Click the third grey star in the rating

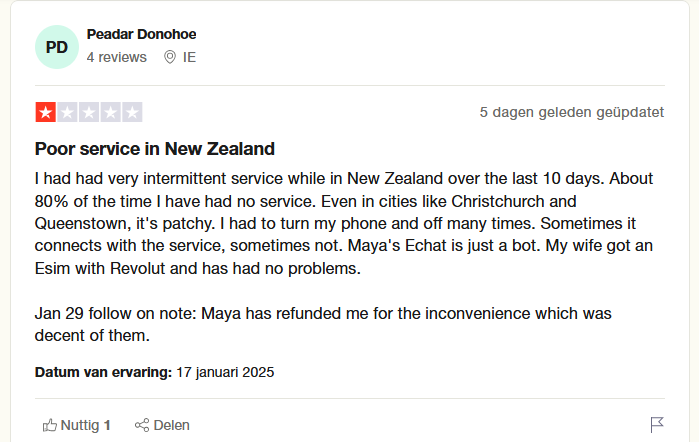tap(89, 112)
